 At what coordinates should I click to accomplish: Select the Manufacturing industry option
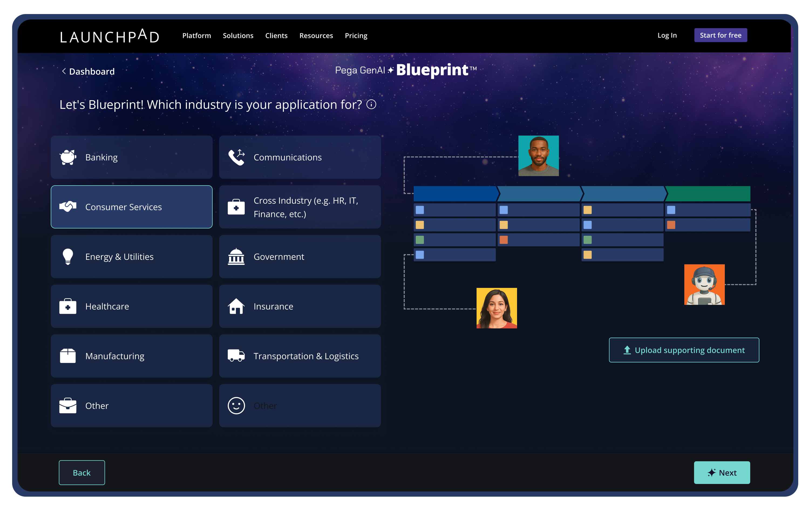(131, 356)
